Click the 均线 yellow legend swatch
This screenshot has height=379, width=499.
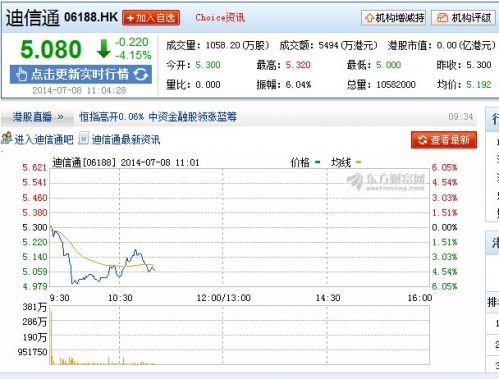358,162
